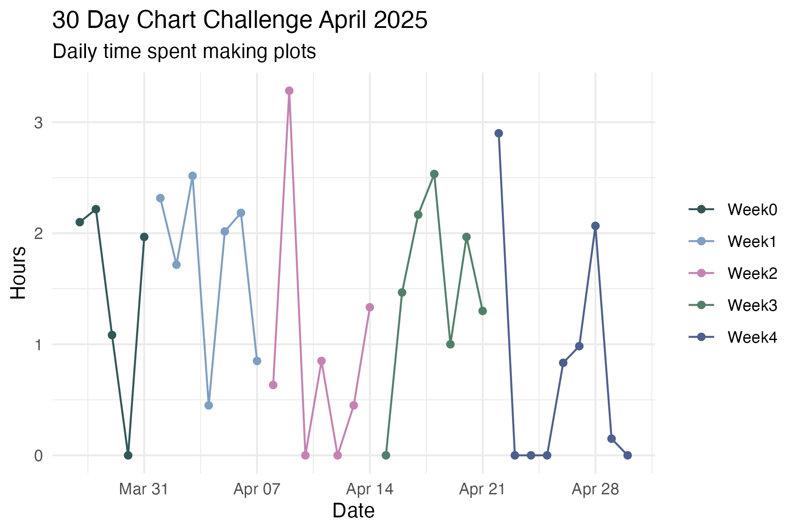Click the Week4 legend color marker
The height and width of the screenshot is (532, 798).
(701, 337)
